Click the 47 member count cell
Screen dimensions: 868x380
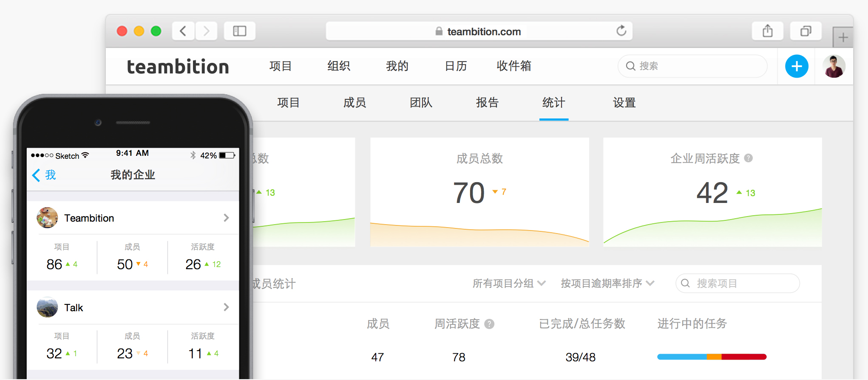378,357
